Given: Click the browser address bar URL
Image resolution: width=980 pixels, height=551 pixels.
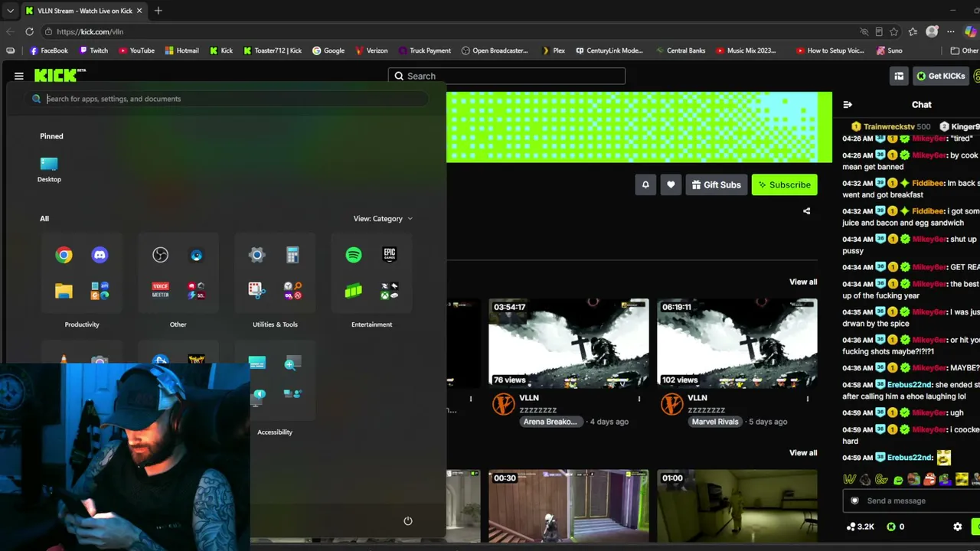Looking at the screenshot, I should click(x=90, y=31).
